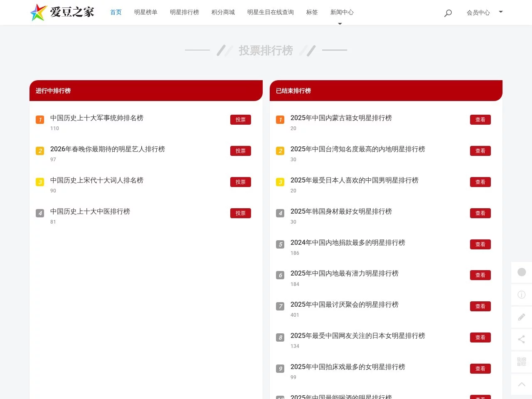Click the yellow rank badge 3 for 宋代十大词人
The image size is (532, 399).
click(39, 182)
